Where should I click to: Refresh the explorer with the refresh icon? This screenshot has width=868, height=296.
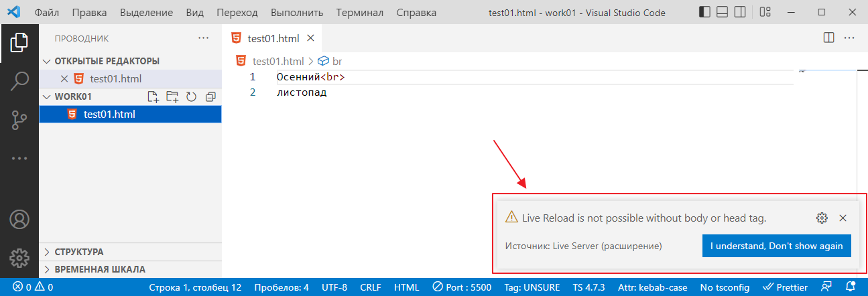point(191,96)
